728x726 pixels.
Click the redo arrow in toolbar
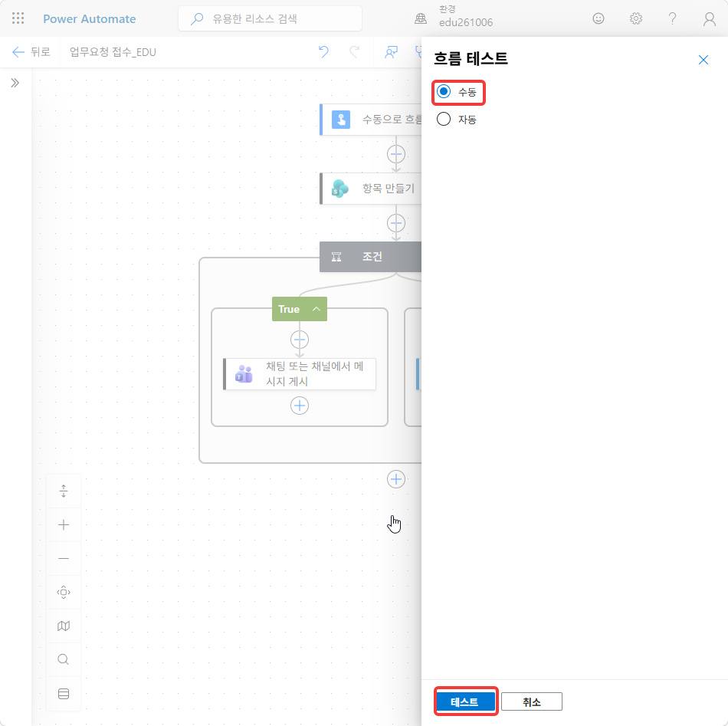355,52
